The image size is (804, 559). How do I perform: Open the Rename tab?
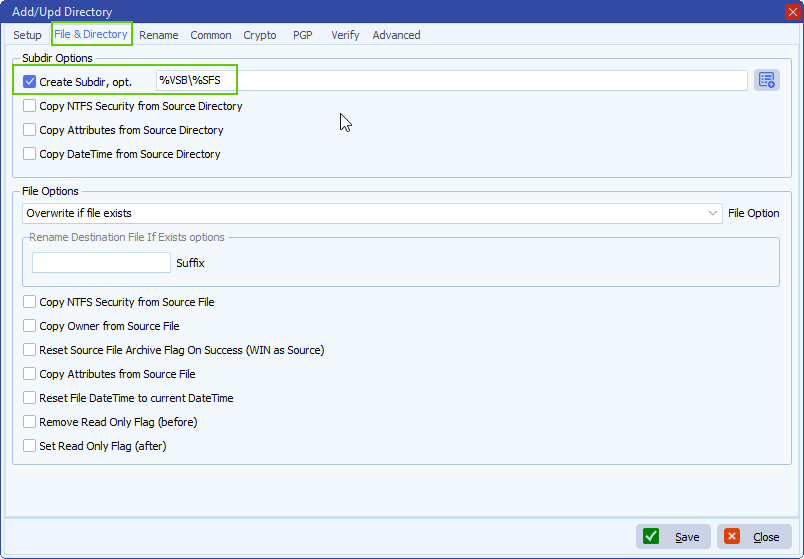point(158,35)
